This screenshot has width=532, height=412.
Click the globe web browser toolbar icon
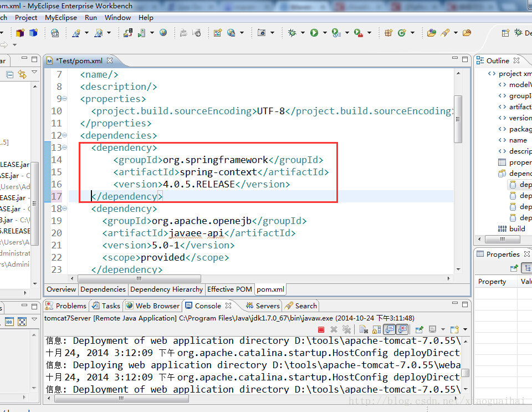point(163,33)
